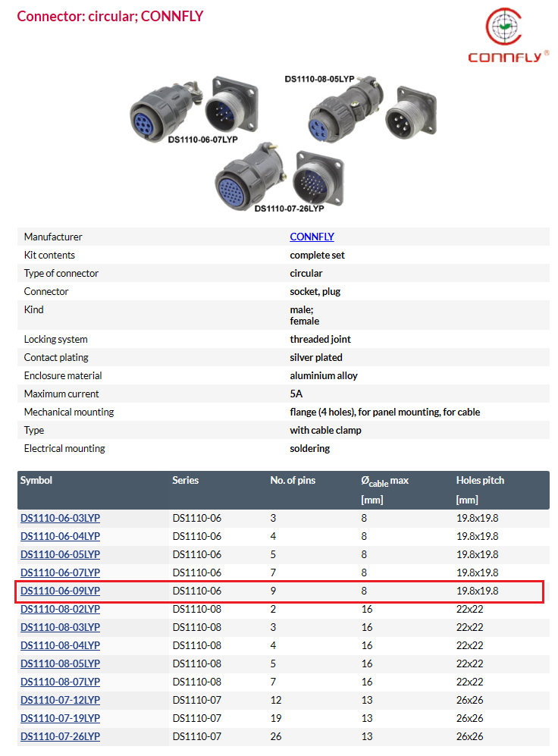Click the 'circular' type of connector value
This screenshot has width=558, height=756.
pyautogui.click(x=306, y=274)
